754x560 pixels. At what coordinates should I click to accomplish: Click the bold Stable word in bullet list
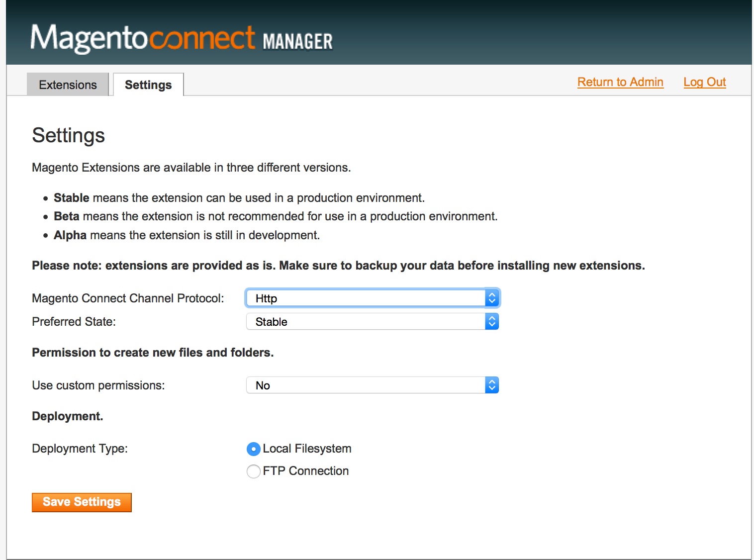tap(71, 198)
